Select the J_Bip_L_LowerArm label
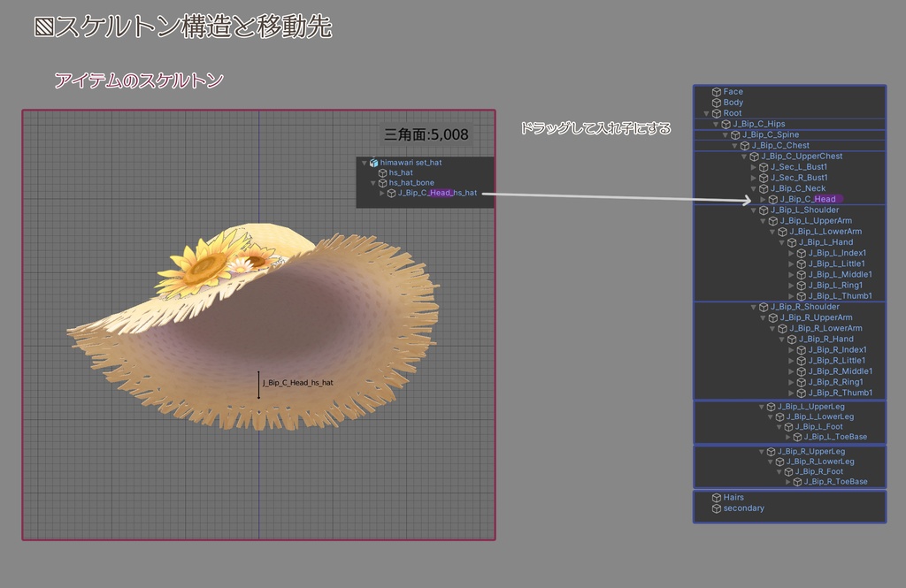Image resolution: width=906 pixels, height=588 pixels. click(x=825, y=232)
